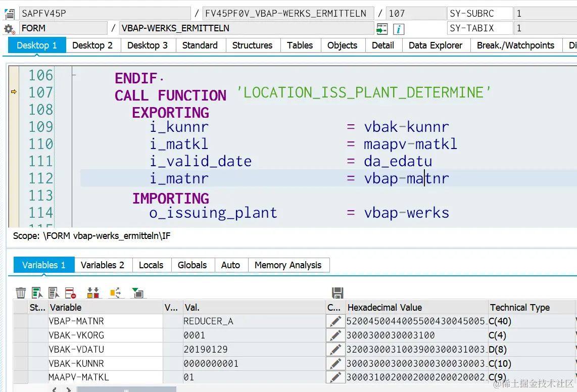Open the Standard tab
Screen dimensions: 577x392
click(x=200, y=45)
